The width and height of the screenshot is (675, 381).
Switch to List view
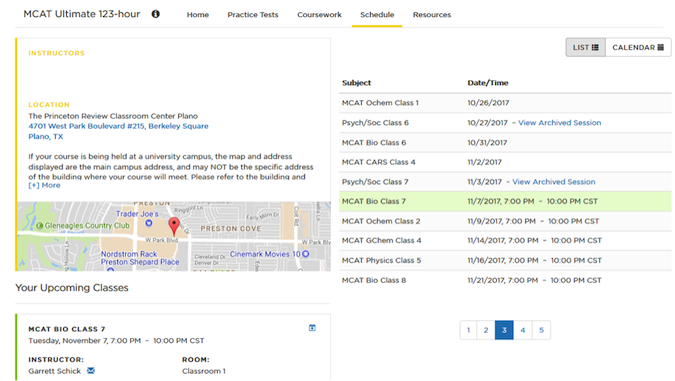click(585, 47)
